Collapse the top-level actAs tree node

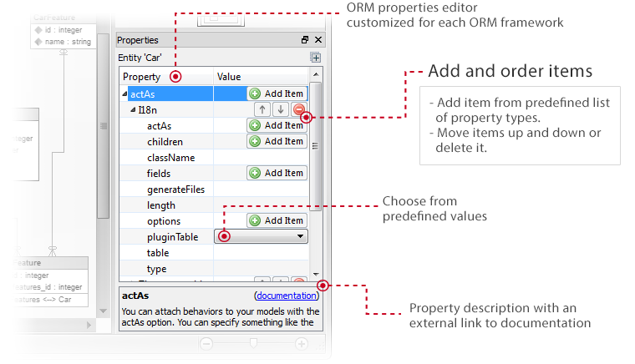(x=125, y=94)
